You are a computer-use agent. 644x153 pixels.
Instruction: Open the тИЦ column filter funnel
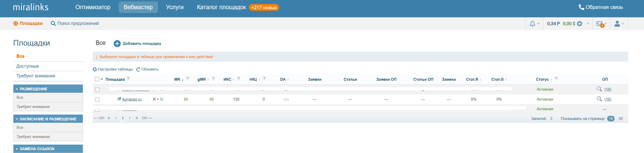(x=264, y=79)
